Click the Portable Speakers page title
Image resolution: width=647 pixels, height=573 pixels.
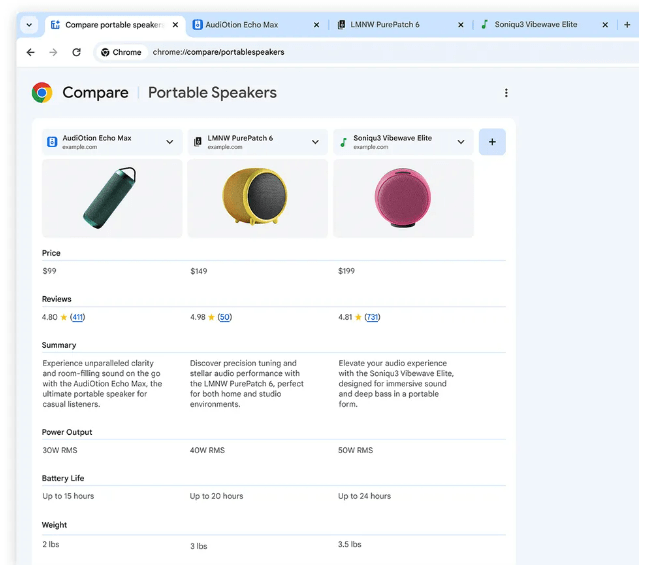212,93
